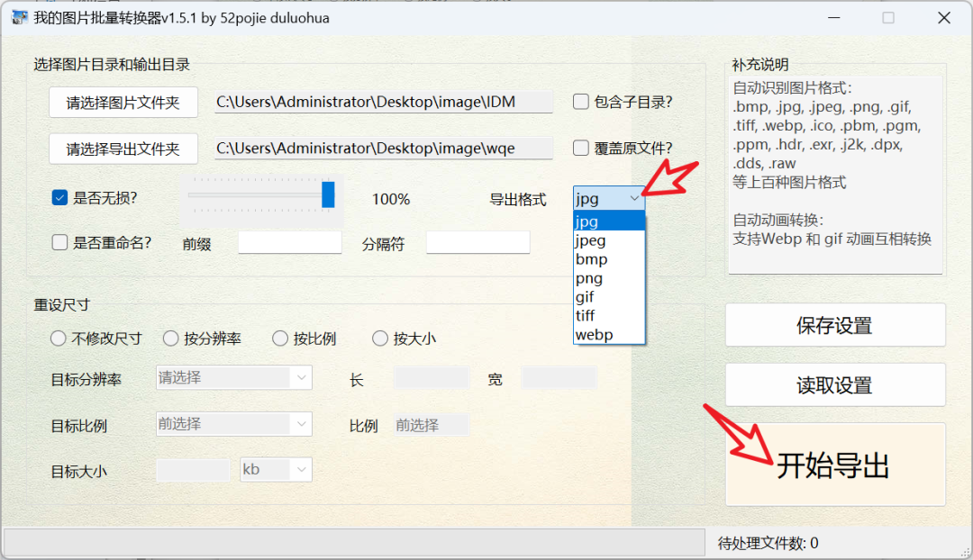The width and height of the screenshot is (973, 560).
Task: Click the 待处理文件数: 0 status text
Action: (x=768, y=544)
